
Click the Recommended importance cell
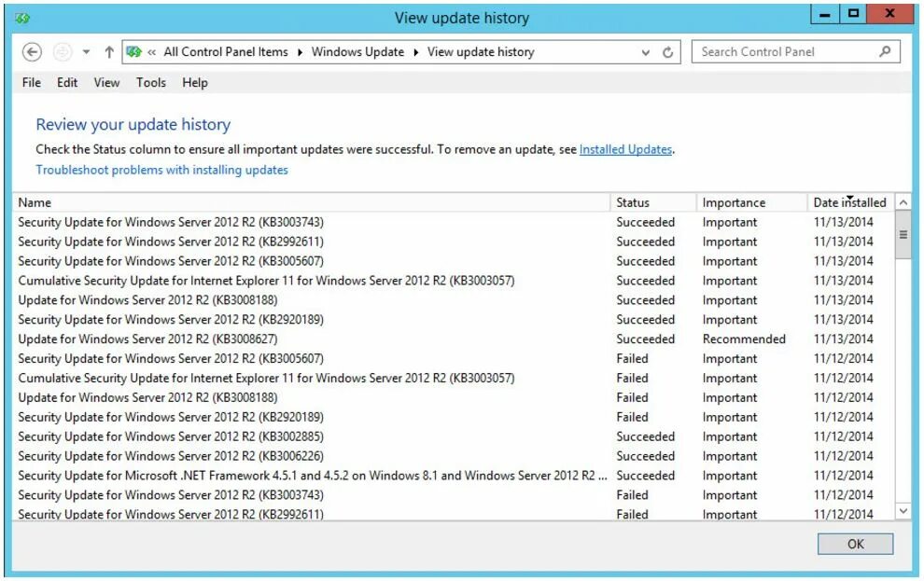click(744, 339)
